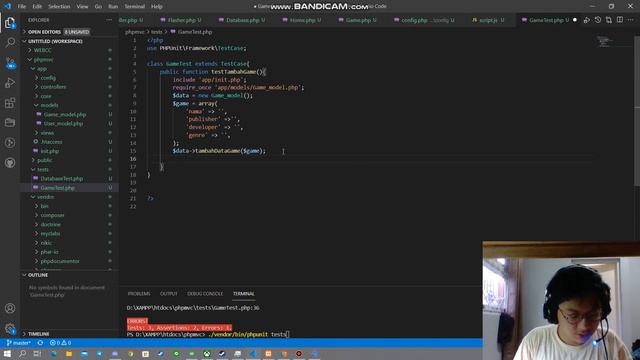This screenshot has height=360, width=640.
Task: Open the File menu
Action: point(22,7)
